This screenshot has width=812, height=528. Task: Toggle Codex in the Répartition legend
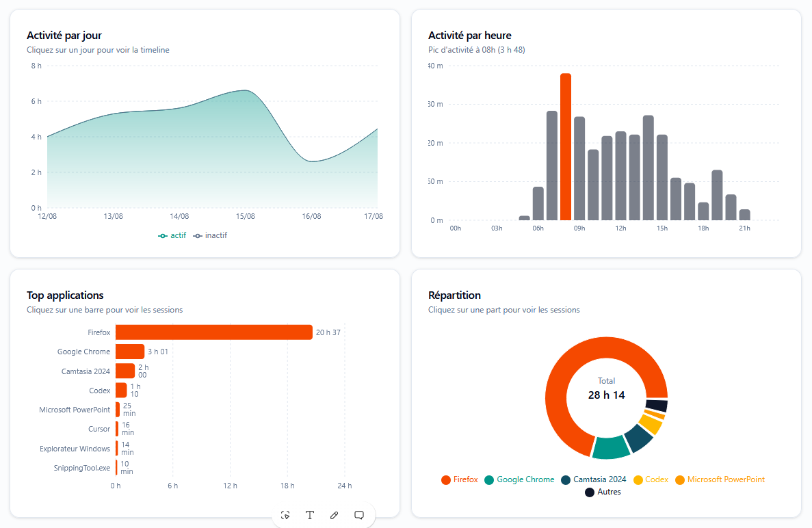coord(651,480)
